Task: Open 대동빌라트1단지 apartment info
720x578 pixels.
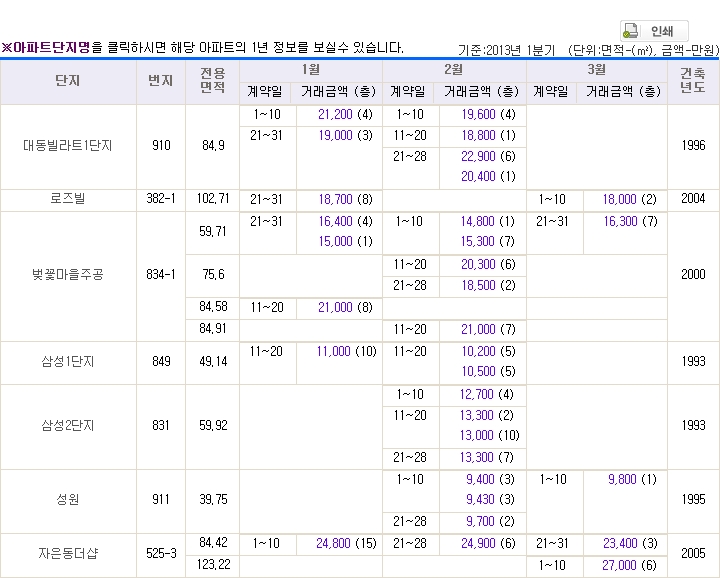Action: click(68, 146)
